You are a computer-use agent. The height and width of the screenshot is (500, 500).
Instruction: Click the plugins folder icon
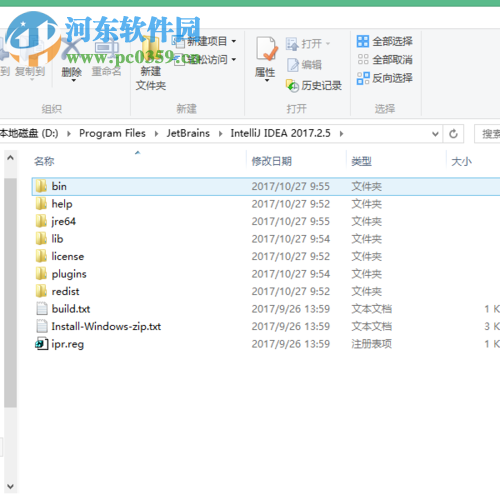click(41, 274)
